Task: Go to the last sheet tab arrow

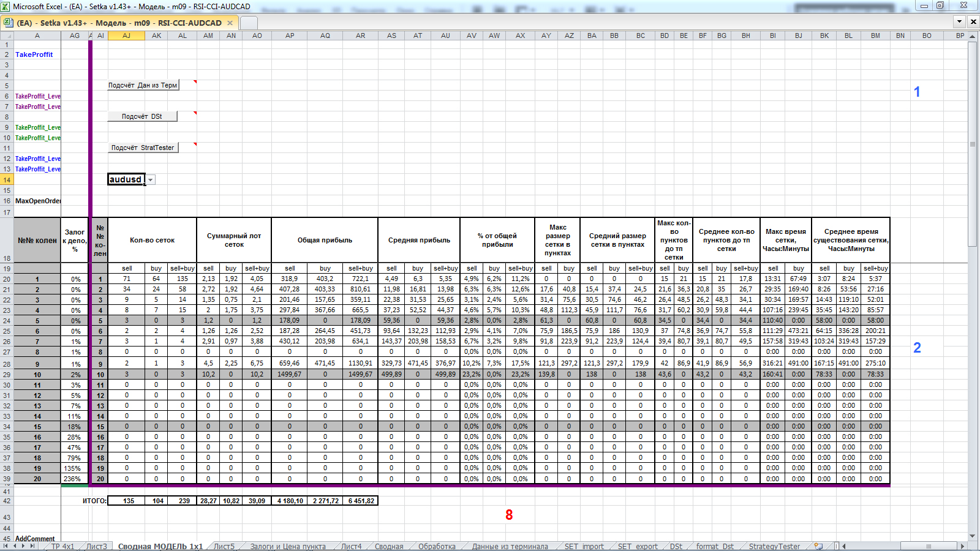Action: (x=32, y=546)
